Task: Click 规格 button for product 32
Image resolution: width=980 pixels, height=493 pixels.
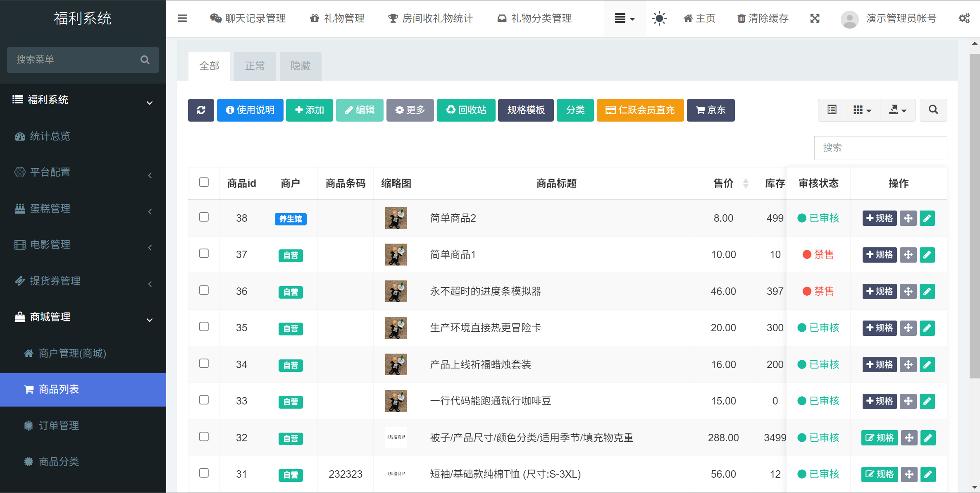Action: [880, 438]
